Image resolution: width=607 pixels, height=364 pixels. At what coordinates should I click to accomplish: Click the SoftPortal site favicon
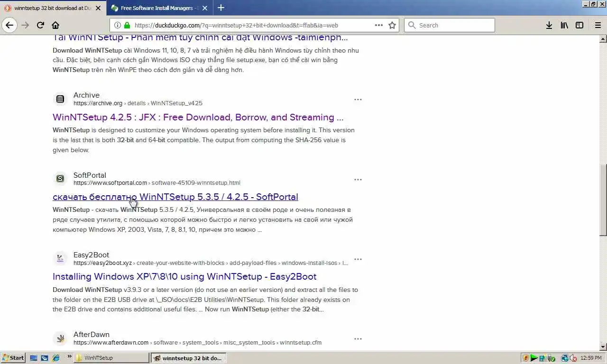pos(60,179)
